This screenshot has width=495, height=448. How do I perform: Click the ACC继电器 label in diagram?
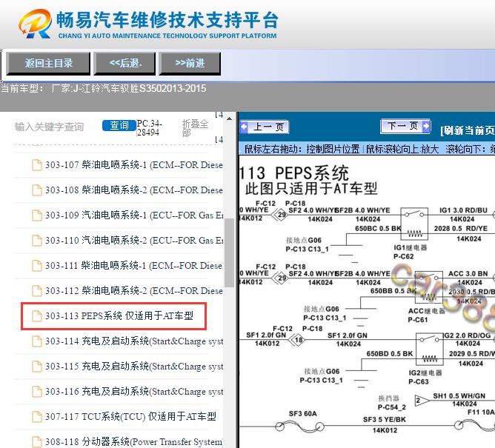click(x=426, y=311)
